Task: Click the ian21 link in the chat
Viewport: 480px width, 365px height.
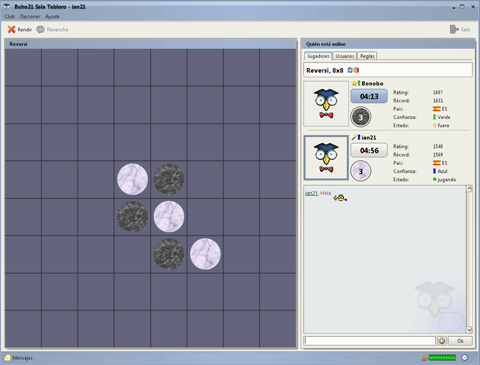Action: (x=311, y=193)
